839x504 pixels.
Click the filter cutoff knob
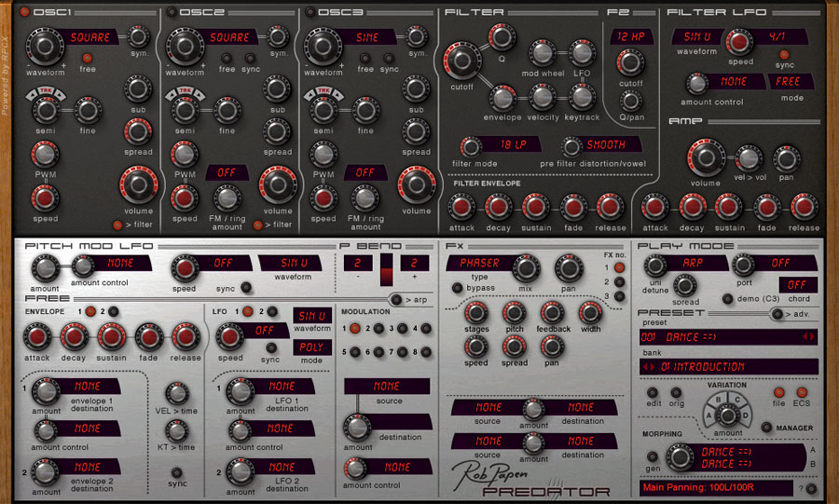click(x=461, y=61)
